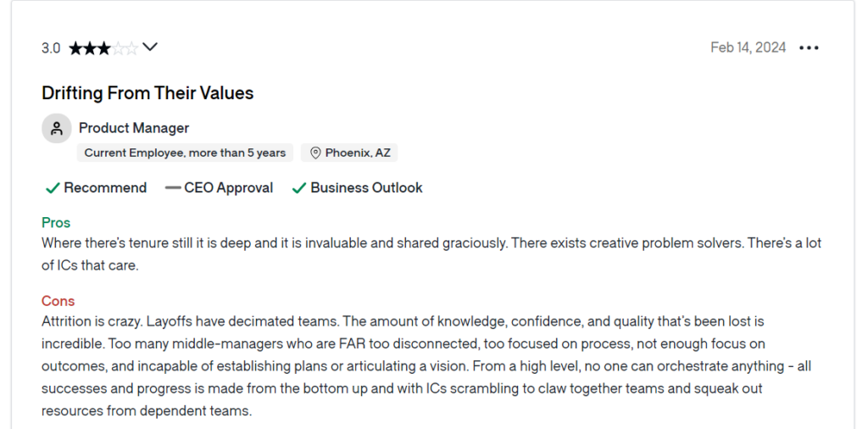
Task: Click the Cons section heading
Action: 58,301
